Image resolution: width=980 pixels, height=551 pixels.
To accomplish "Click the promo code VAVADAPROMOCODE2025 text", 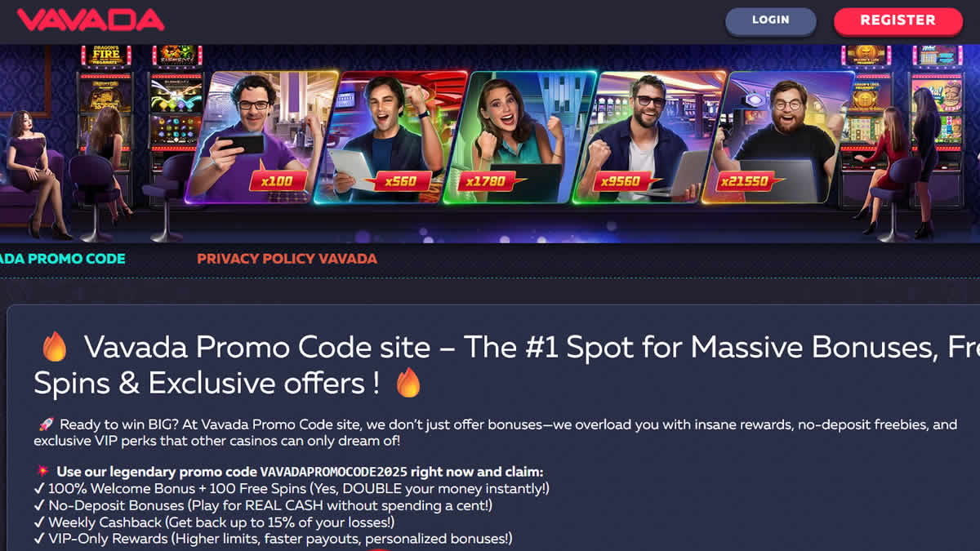I will pyautogui.click(x=335, y=472).
